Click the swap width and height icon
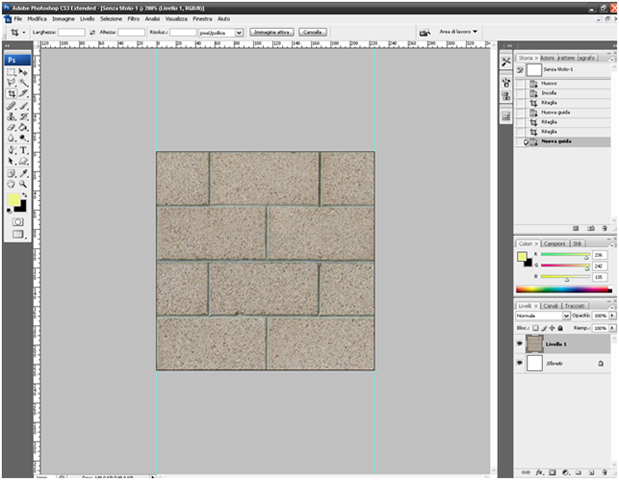 92,32
